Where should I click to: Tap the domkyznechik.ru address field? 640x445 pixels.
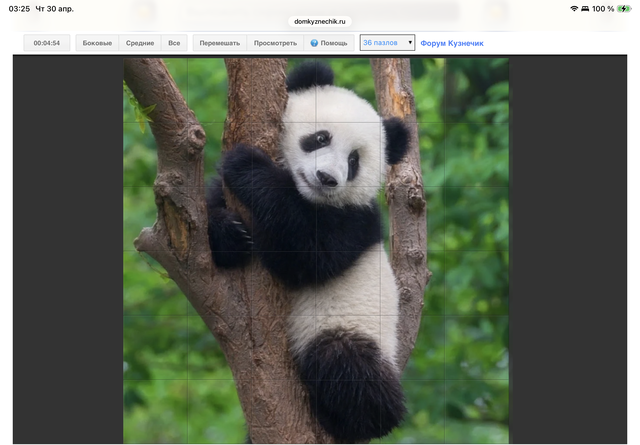[320, 20]
